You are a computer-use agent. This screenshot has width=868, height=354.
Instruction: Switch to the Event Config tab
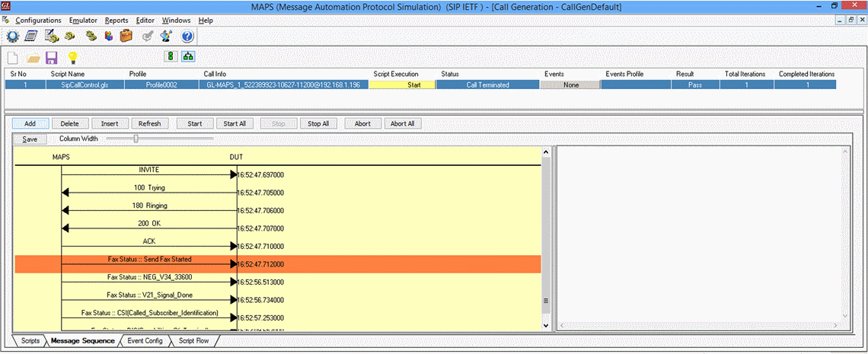[145, 341]
